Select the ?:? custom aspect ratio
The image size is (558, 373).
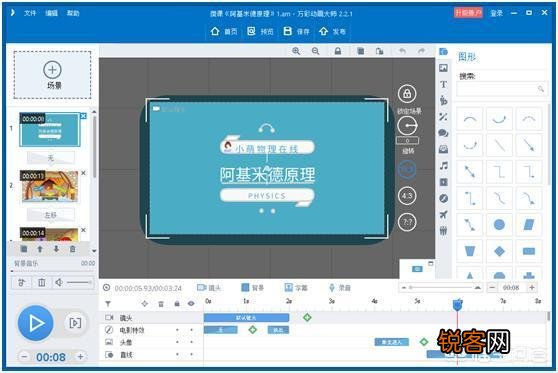(407, 222)
